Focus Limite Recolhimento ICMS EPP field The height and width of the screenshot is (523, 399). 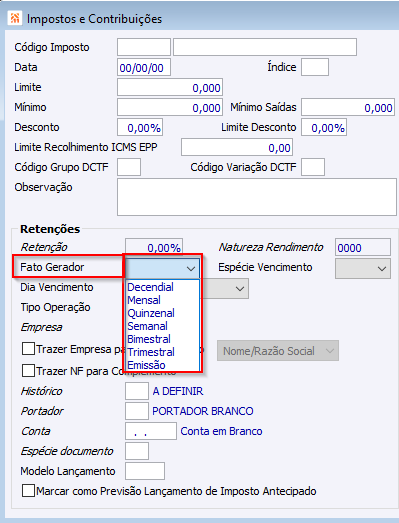[x=237, y=147]
